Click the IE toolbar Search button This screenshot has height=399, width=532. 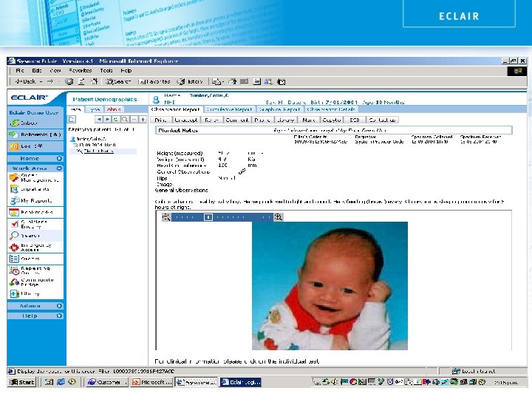tap(117, 82)
